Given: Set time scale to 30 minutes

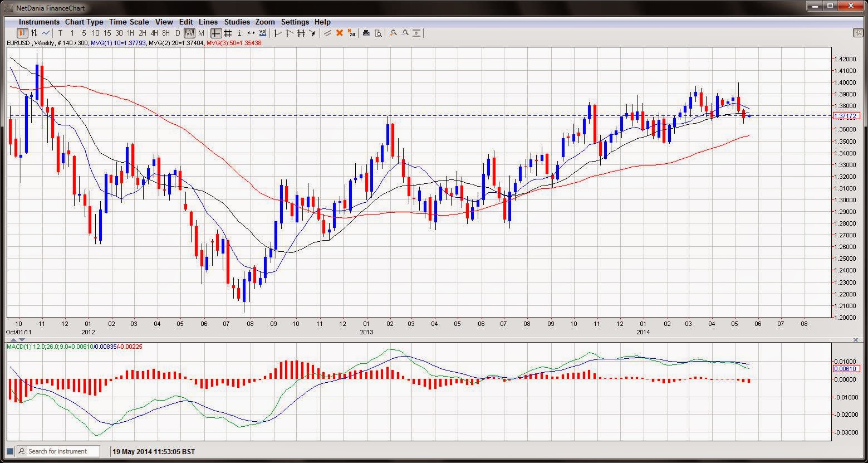Looking at the screenshot, I should [119, 33].
